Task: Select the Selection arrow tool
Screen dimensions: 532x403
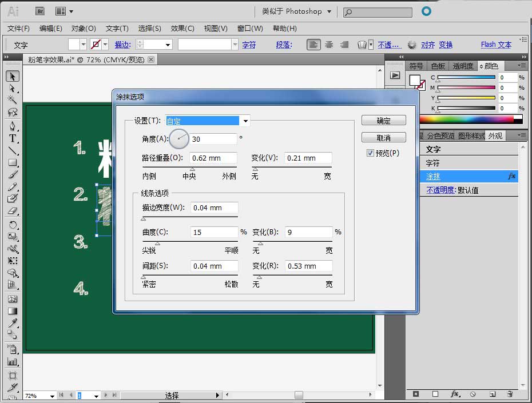Action: click(13, 76)
